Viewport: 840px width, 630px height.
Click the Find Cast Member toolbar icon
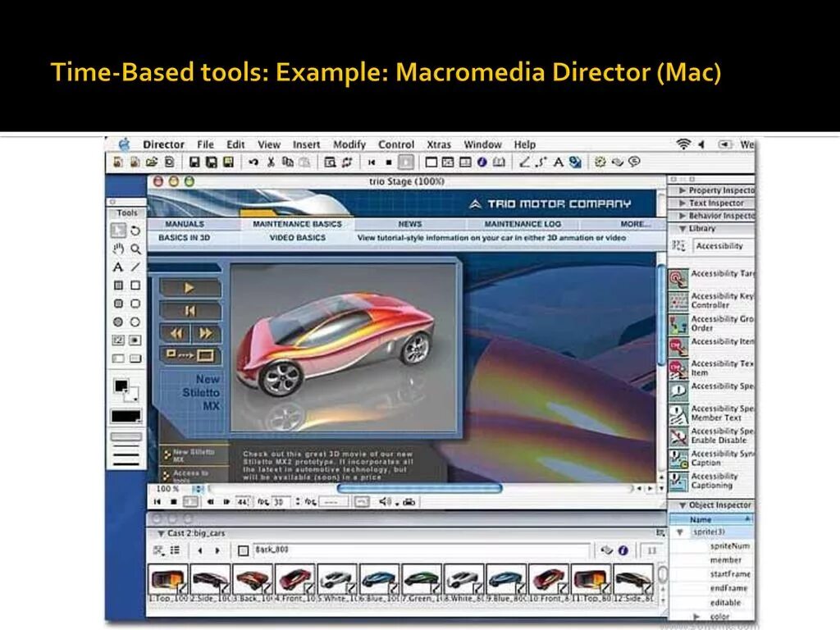pyautogui.click(x=330, y=162)
